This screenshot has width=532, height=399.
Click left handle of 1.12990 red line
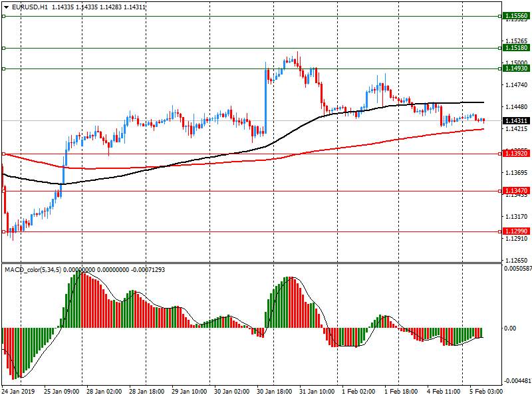click(3, 231)
